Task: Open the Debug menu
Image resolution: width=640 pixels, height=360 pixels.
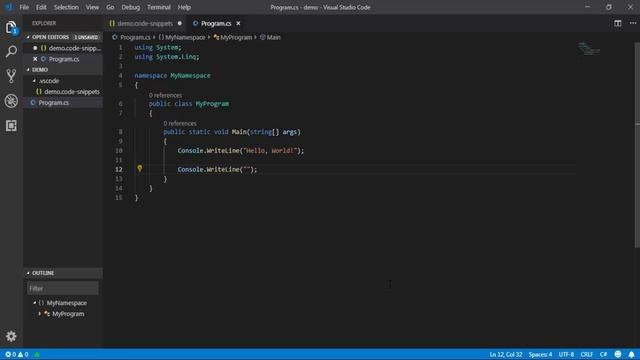Action: (x=131, y=7)
